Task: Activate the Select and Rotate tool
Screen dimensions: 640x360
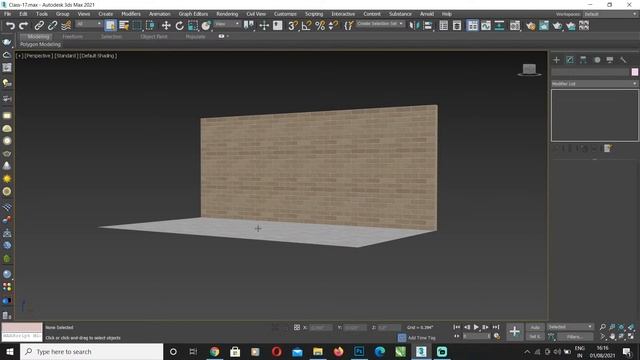Action: pyautogui.click(x=180, y=26)
